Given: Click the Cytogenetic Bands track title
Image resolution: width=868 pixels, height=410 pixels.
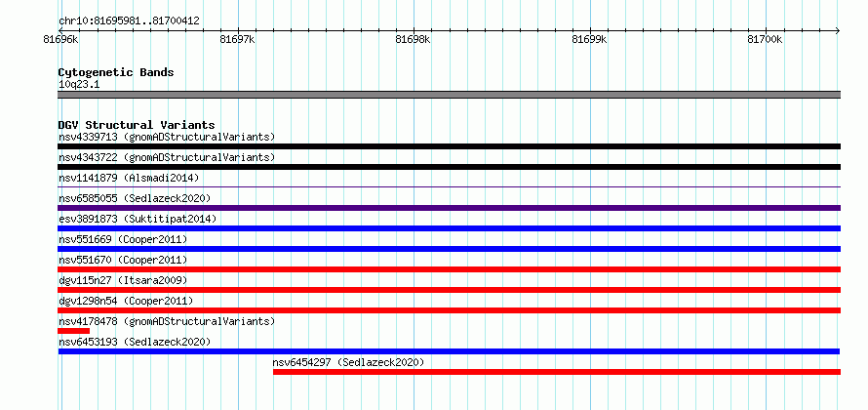Looking at the screenshot, I should [116, 72].
